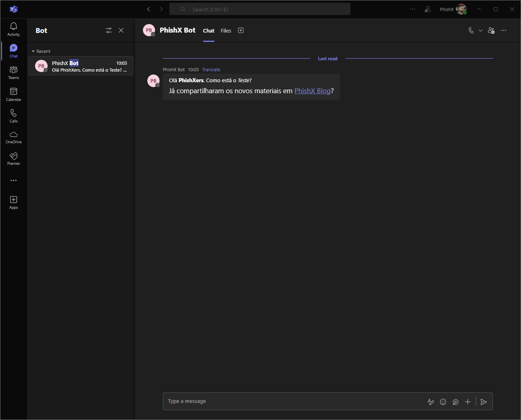Open the Teams section
Viewport: 521px width, 420px height.
point(13,72)
